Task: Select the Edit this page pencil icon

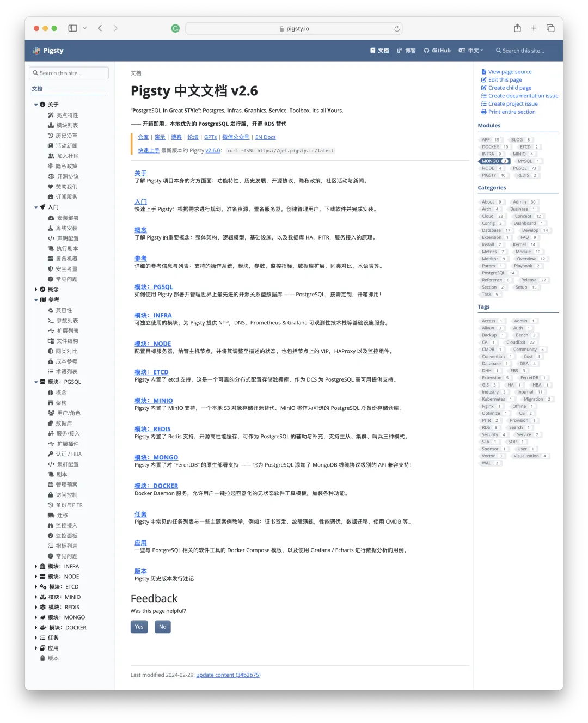Action: click(x=484, y=79)
